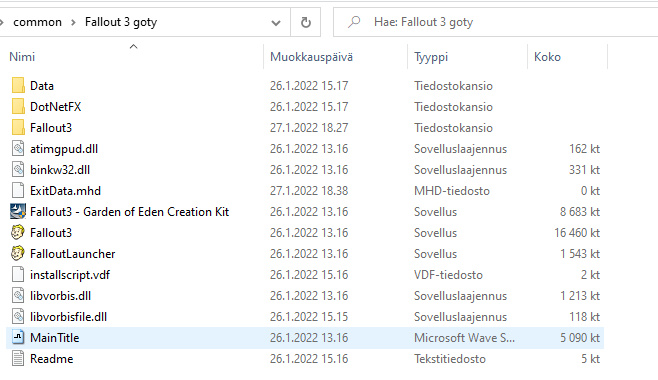Select the Data folder name
The width and height of the screenshot is (658, 380).
(x=42, y=86)
